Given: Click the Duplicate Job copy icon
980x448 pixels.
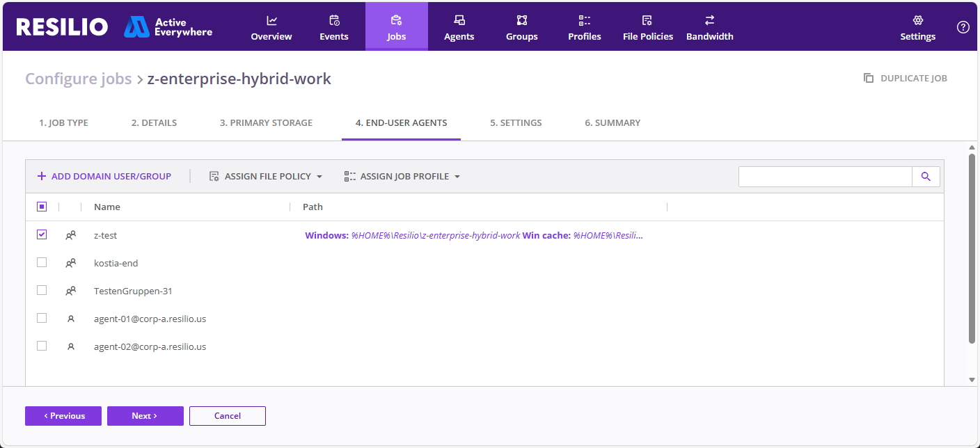Looking at the screenshot, I should [869, 78].
